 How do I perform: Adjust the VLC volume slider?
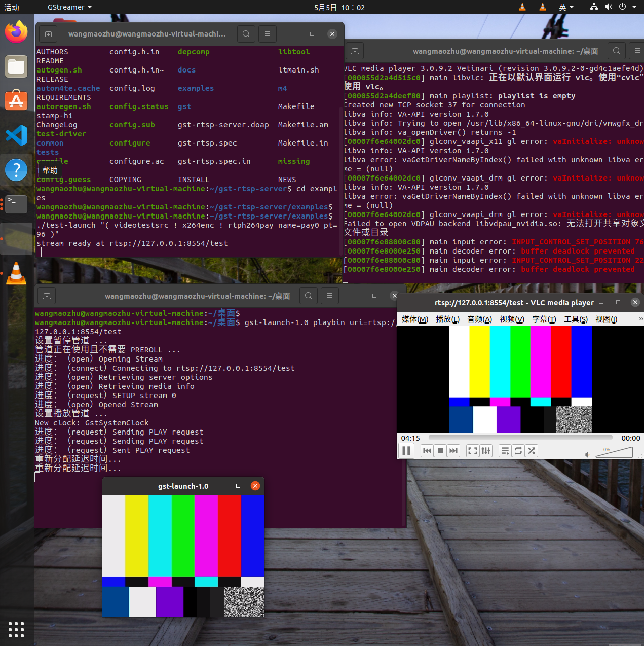point(614,452)
